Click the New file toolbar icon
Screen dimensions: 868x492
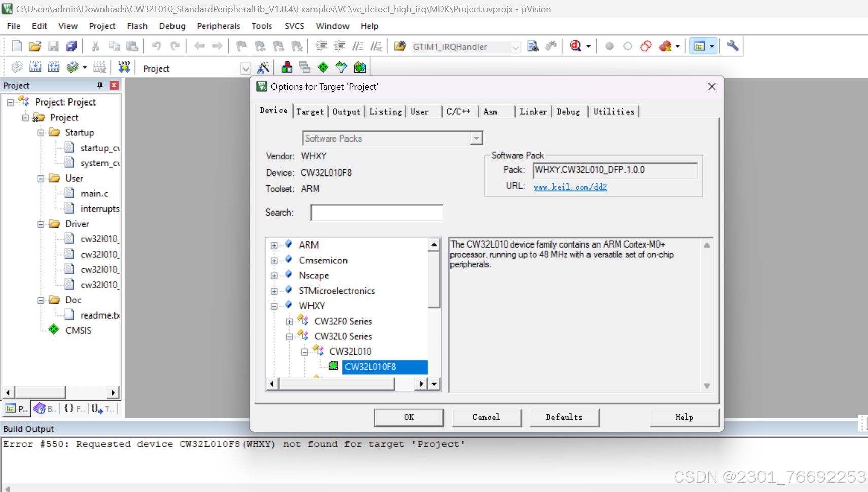point(17,46)
